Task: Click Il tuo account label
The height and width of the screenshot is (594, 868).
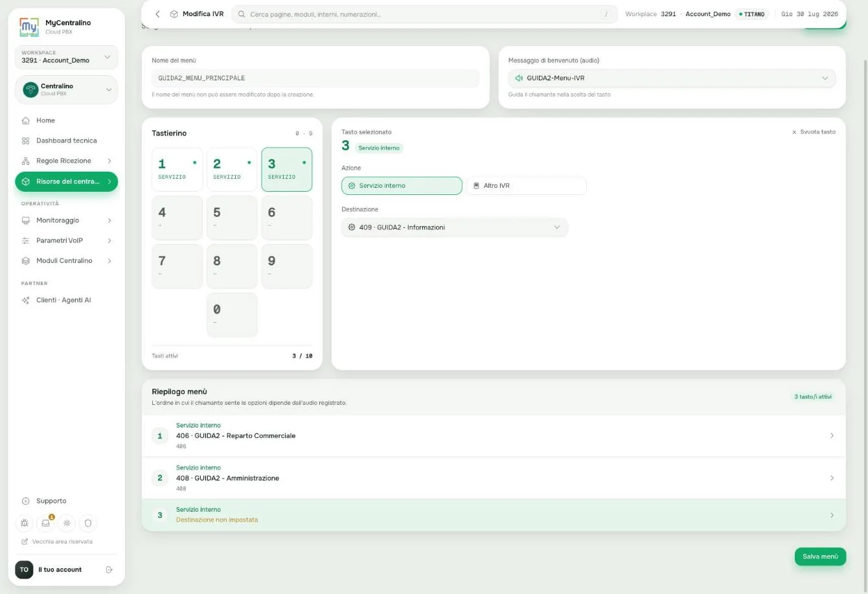Action: coord(60,569)
